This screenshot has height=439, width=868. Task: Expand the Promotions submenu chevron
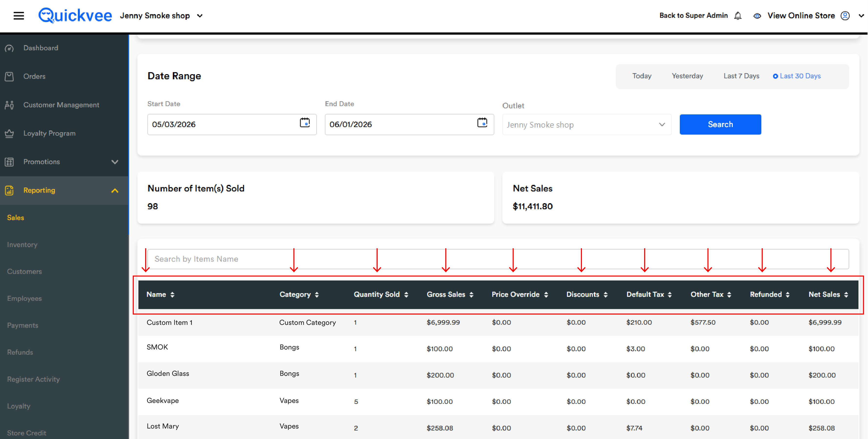(x=115, y=162)
